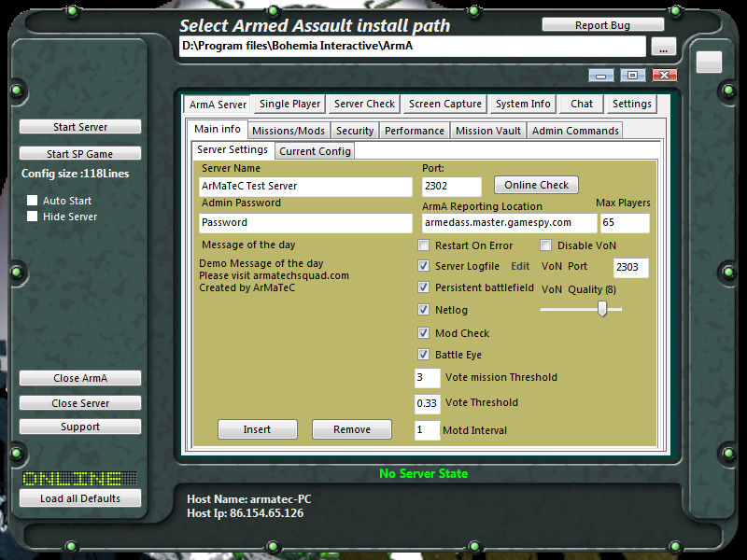The image size is (747, 560).
Task: Click the Insert button
Action: click(x=258, y=429)
